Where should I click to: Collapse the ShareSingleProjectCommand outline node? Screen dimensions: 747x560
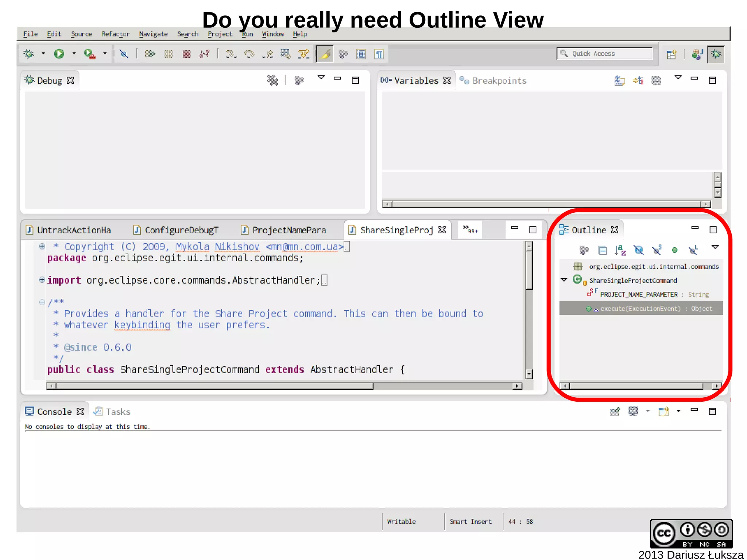click(564, 280)
